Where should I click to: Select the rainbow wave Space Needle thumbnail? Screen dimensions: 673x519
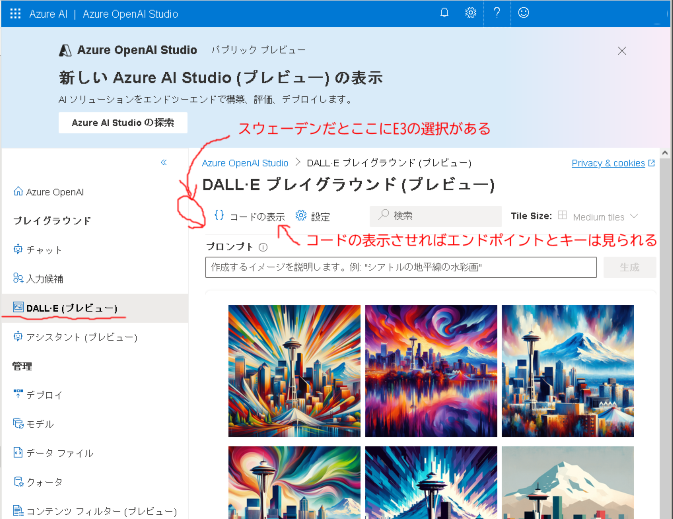point(294,482)
